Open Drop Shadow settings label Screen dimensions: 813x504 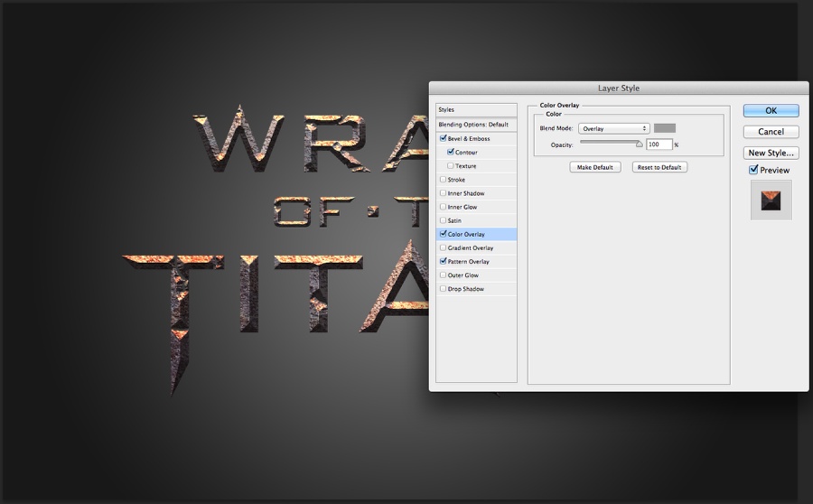[x=465, y=289]
